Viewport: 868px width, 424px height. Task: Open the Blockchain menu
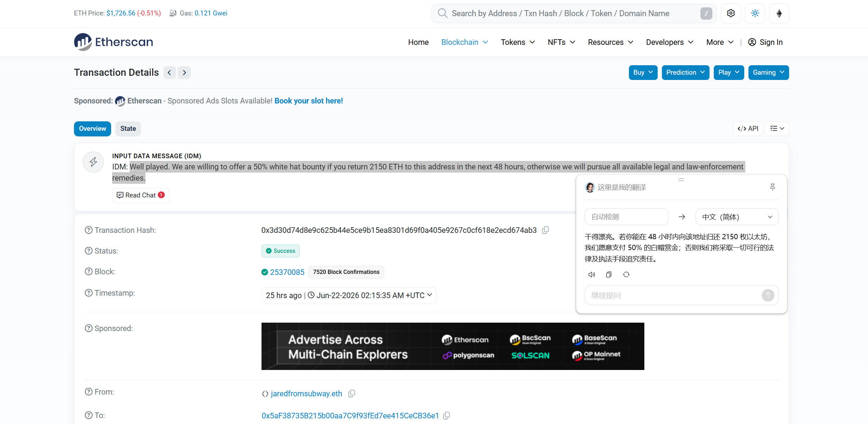pyautogui.click(x=464, y=42)
